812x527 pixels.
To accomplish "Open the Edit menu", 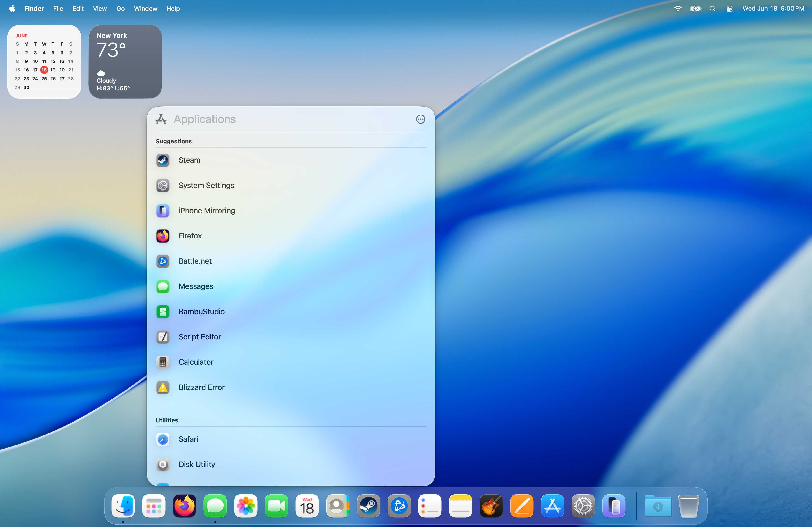I will pyautogui.click(x=78, y=9).
